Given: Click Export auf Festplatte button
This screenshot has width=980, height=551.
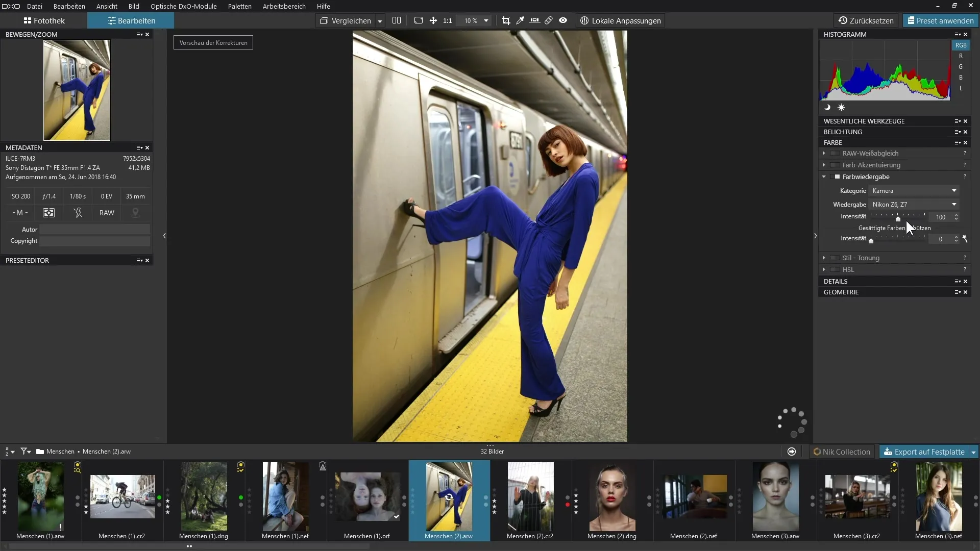Looking at the screenshot, I should [x=924, y=452].
